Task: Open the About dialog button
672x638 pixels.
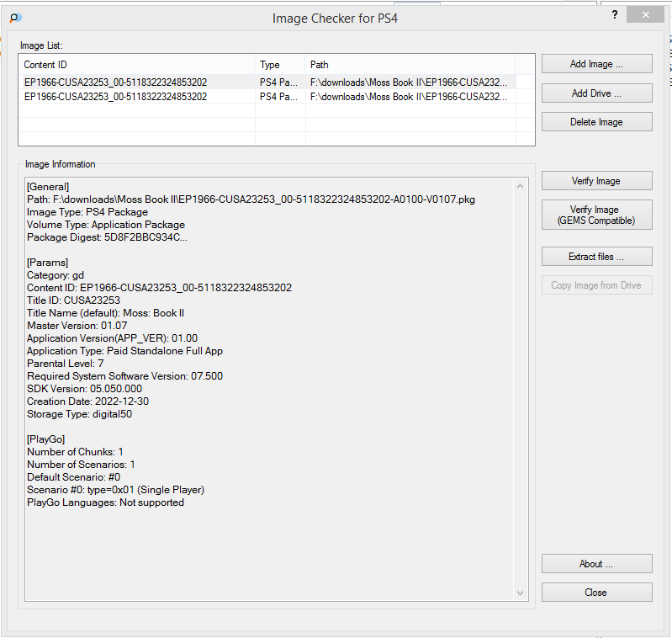Action: [x=596, y=564]
